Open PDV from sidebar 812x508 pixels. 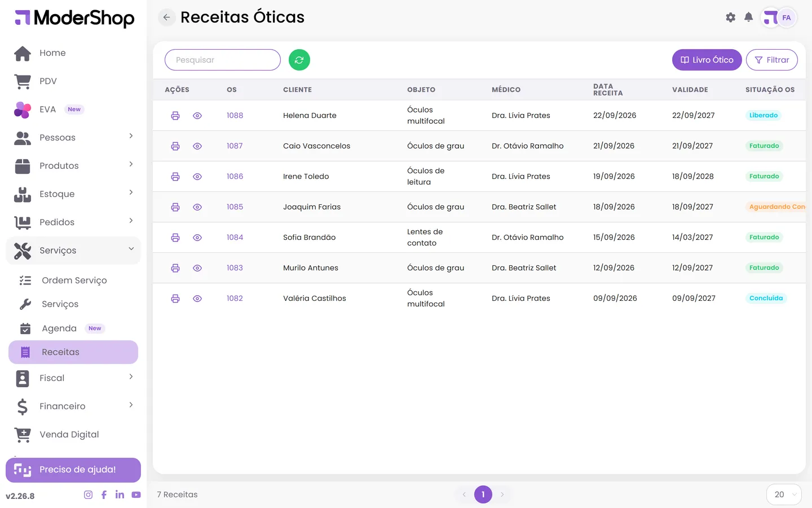coord(73,81)
